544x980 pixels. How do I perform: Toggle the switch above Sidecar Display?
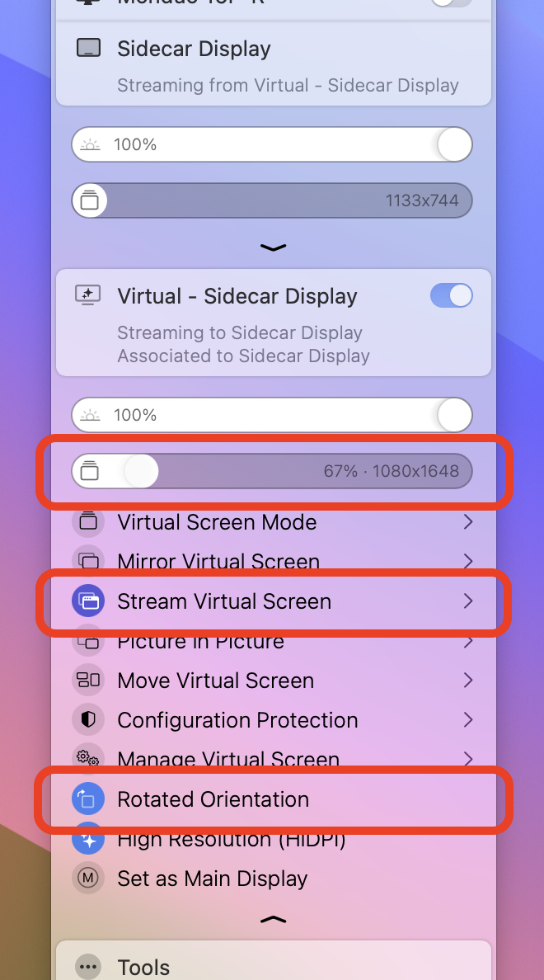(x=451, y=2)
